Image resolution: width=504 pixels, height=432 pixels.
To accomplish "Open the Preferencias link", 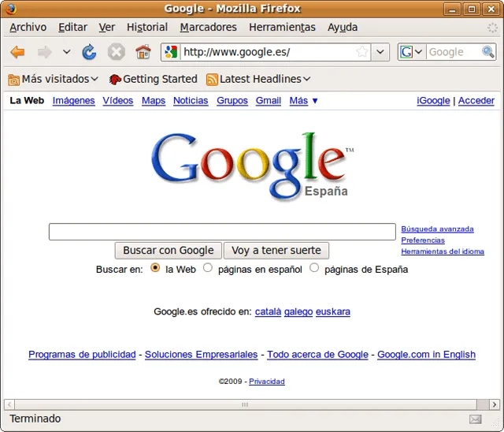I will [423, 240].
